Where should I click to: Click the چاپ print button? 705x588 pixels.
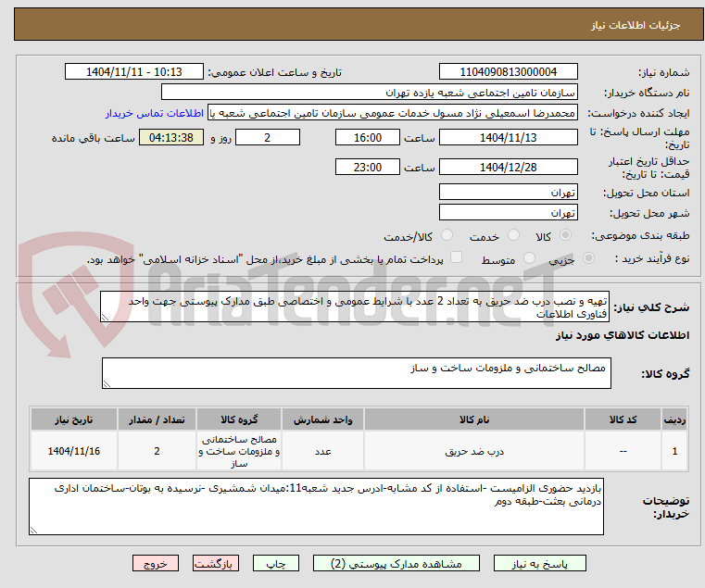click(276, 563)
